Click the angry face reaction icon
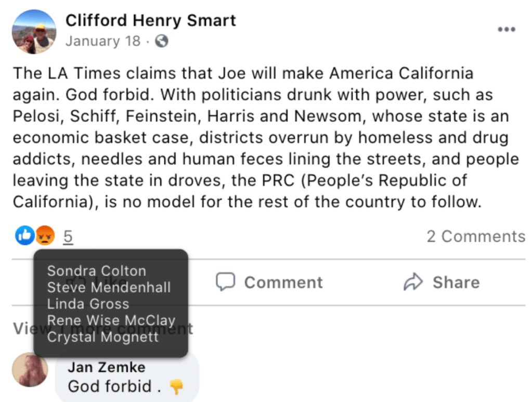Image resolution: width=532 pixels, height=402 pixels. click(45, 237)
